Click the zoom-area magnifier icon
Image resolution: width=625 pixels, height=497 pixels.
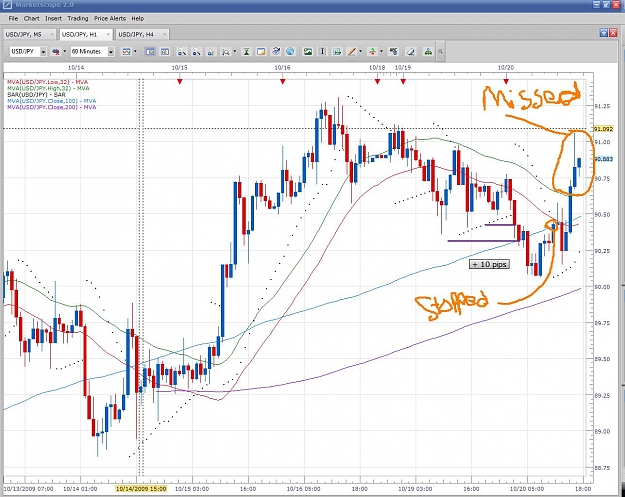[226, 52]
